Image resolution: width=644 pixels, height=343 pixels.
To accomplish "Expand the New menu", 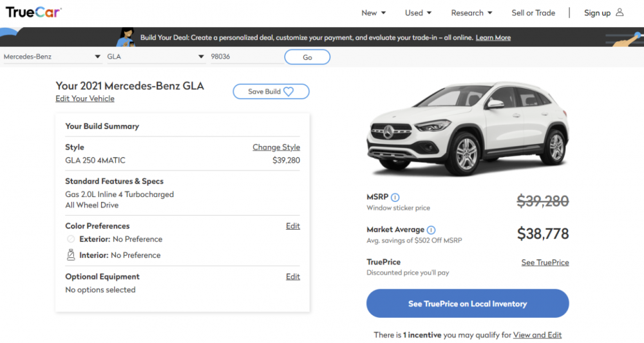I will click(374, 13).
